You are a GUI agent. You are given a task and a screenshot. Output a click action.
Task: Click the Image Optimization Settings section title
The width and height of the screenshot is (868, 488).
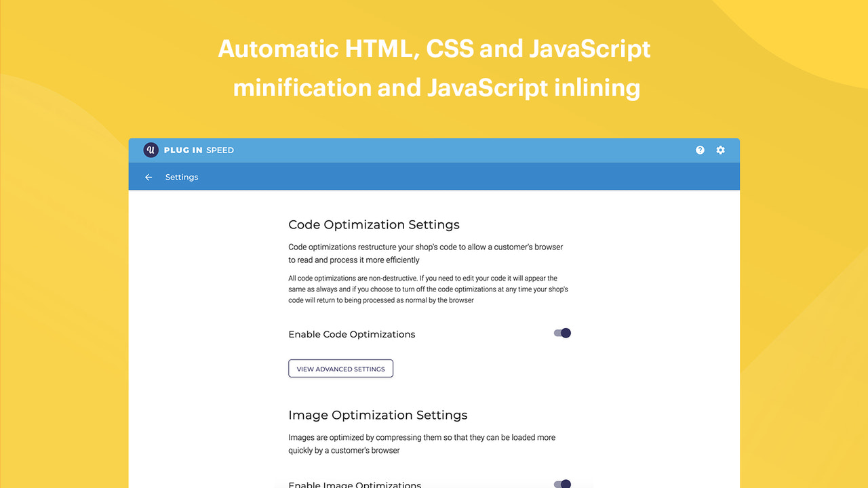378,415
